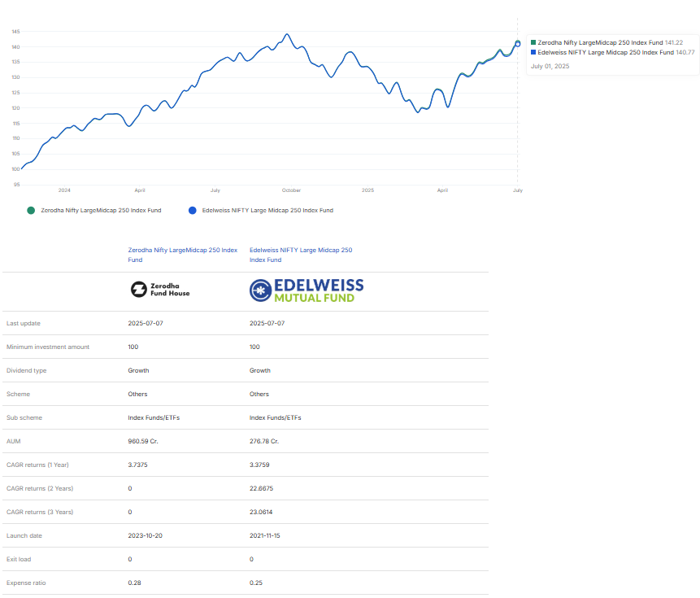Image resolution: width=700 pixels, height=598 pixels.
Task: Click tooltip value 140.77
Action: pyautogui.click(x=685, y=52)
